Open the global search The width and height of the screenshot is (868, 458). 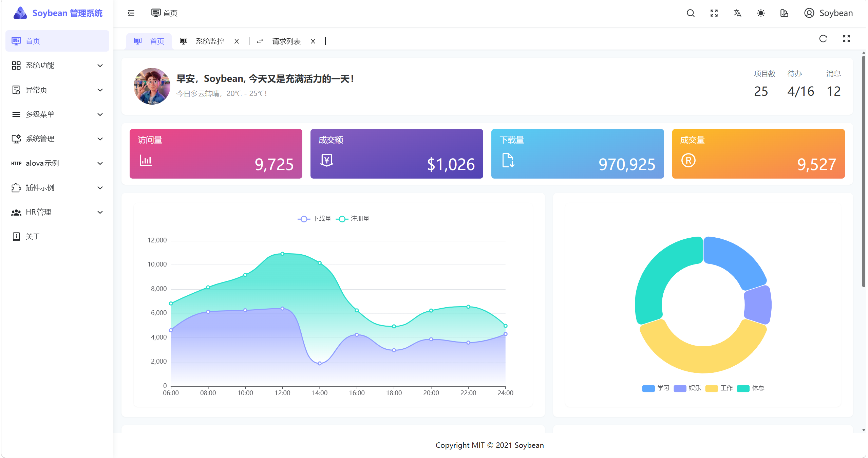pyautogui.click(x=690, y=13)
